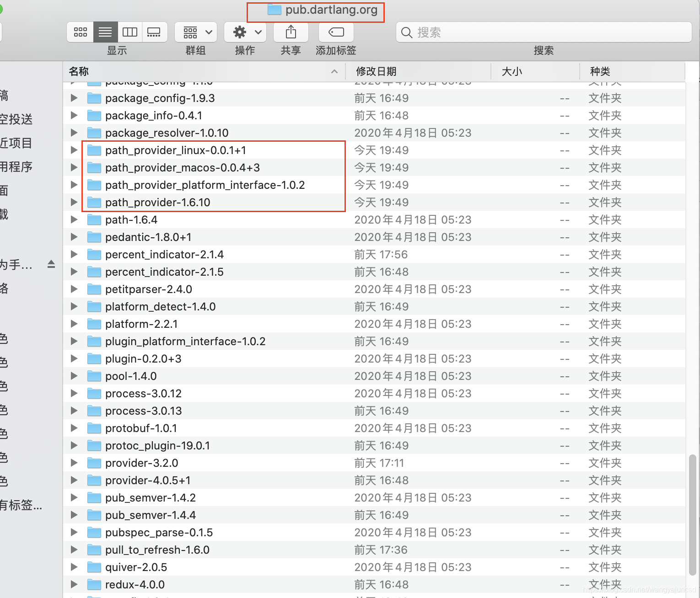The height and width of the screenshot is (598, 700).
Task: Click the petitparser-2.4.0 folder icon
Action: [x=94, y=289]
